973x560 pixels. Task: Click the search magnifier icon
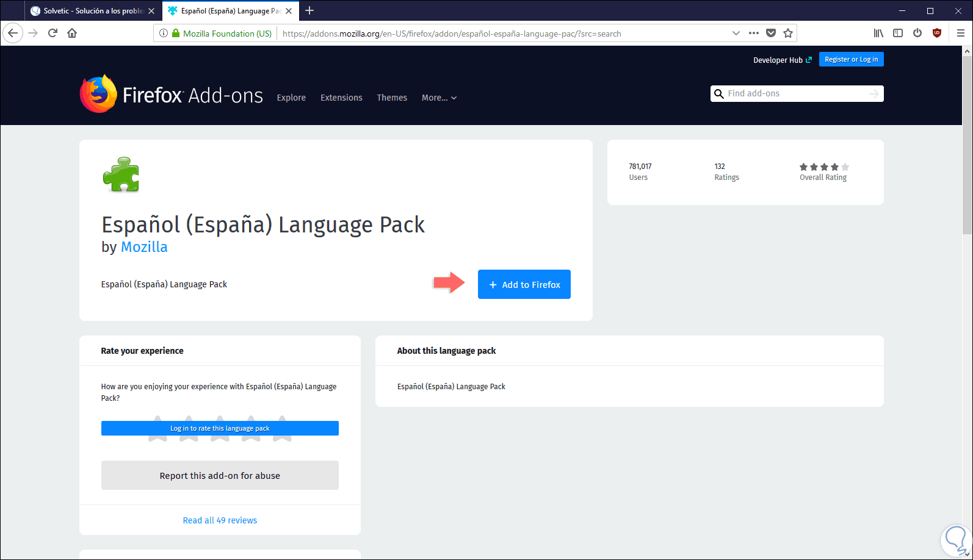click(x=719, y=93)
